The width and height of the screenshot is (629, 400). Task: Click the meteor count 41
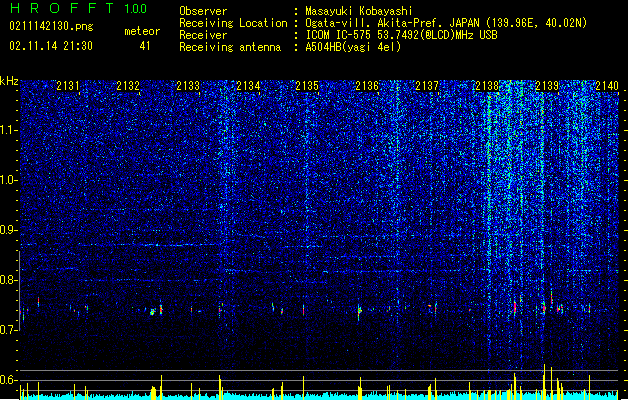[x=145, y=46]
